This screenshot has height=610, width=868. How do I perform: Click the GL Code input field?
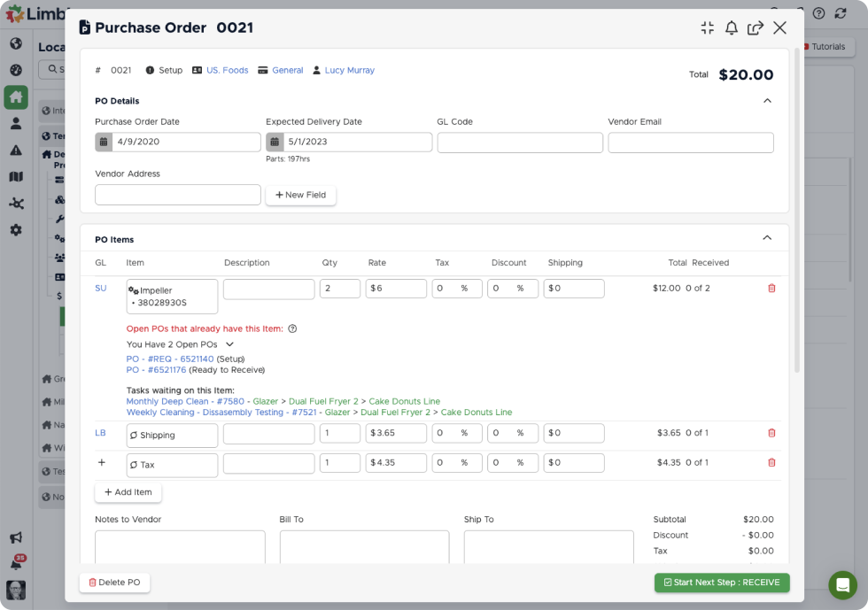click(x=520, y=143)
